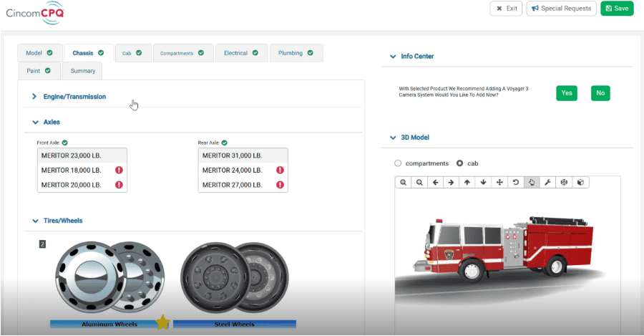
Task: Choose MERITOR 20,000 LB. front axle
Action: tap(82, 185)
